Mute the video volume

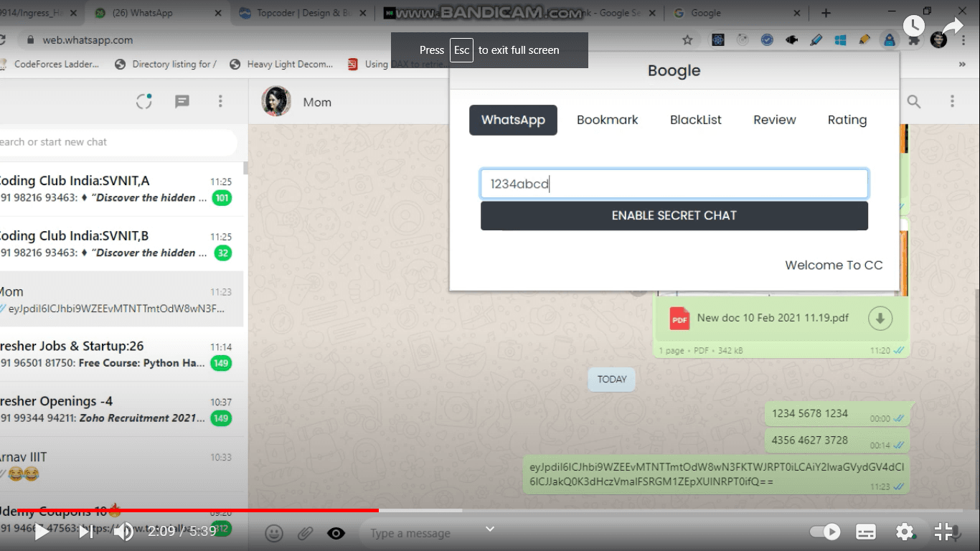pos(123,532)
